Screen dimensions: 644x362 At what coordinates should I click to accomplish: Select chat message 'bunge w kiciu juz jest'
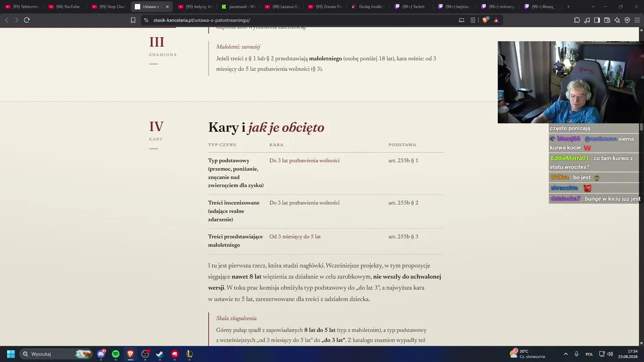595,199
